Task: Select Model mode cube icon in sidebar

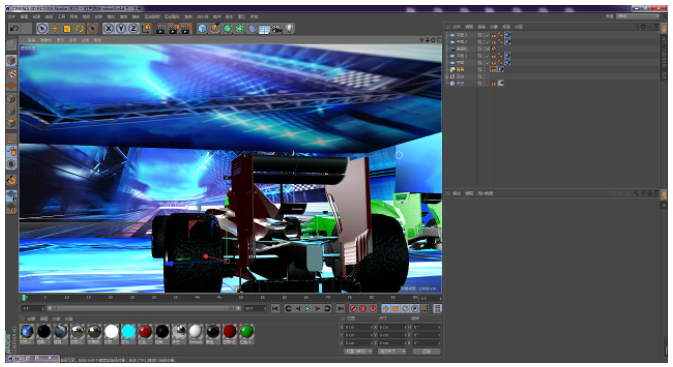Action: pyautogui.click(x=12, y=61)
